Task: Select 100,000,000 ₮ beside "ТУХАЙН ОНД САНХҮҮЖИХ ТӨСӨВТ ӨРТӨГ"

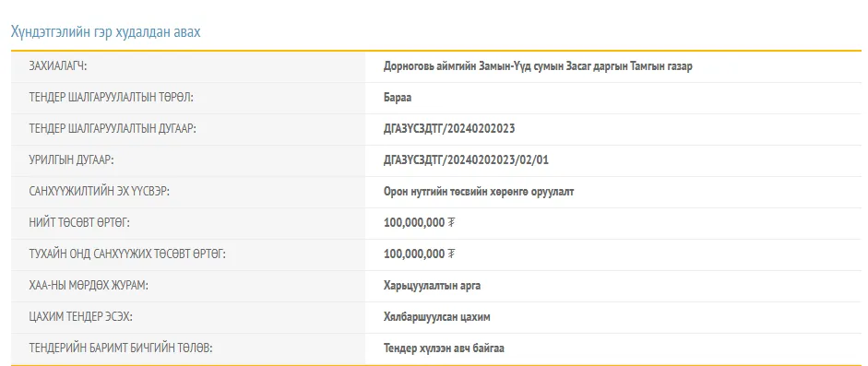Action: pyautogui.click(x=419, y=254)
